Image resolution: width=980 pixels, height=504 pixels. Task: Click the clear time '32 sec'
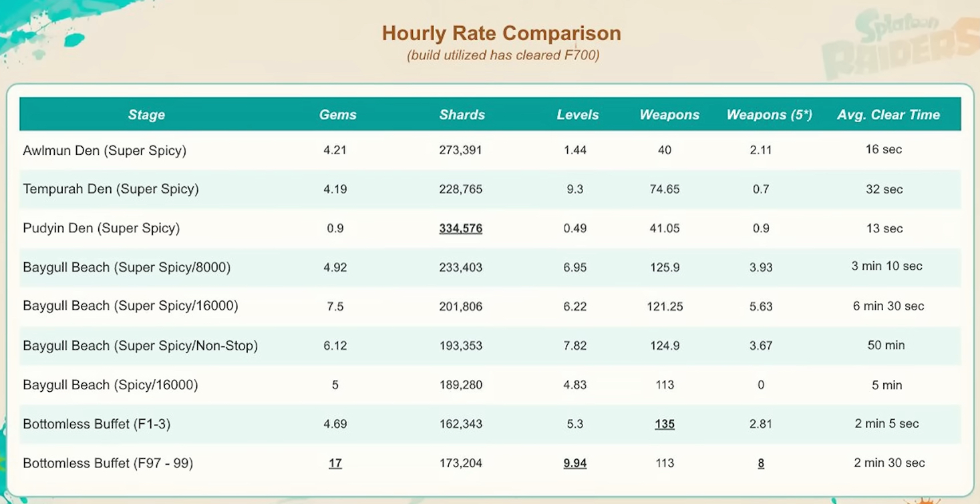884,189
